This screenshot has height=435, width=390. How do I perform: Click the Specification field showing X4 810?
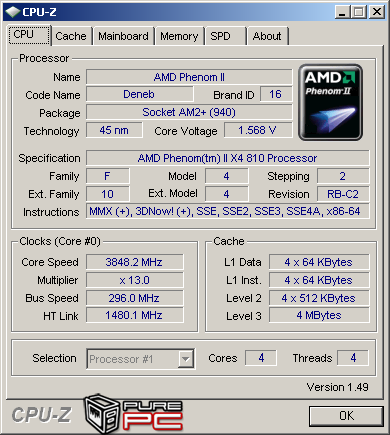coord(228,158)
